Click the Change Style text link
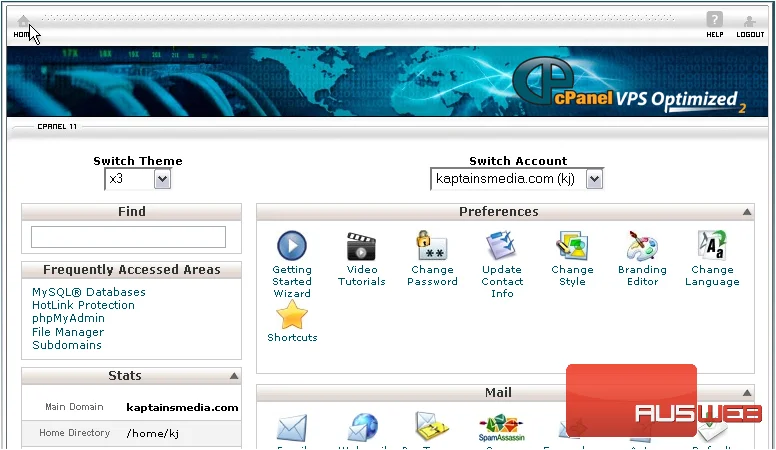 (572, 276)
